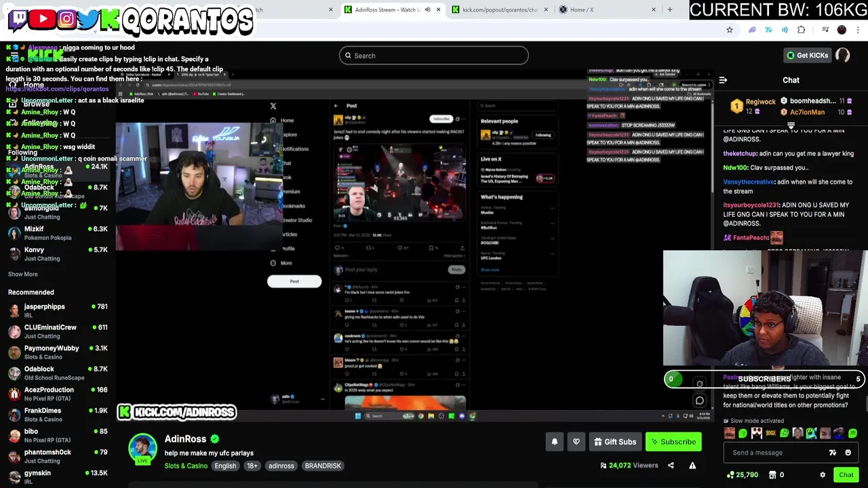Image resolution: width=868 pixels, height=488 pixels.
Task: Click the translate icon in message box
Action: (833, 453)
